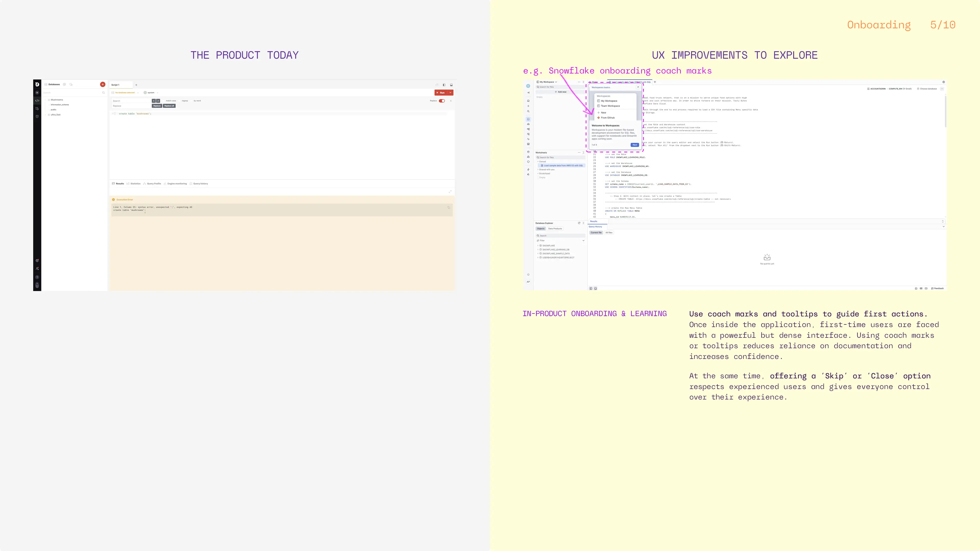Viewport: 980px width, 551px height.
Task: Close the Workspaces basics coach mark
Action: [x=638, y=87]
